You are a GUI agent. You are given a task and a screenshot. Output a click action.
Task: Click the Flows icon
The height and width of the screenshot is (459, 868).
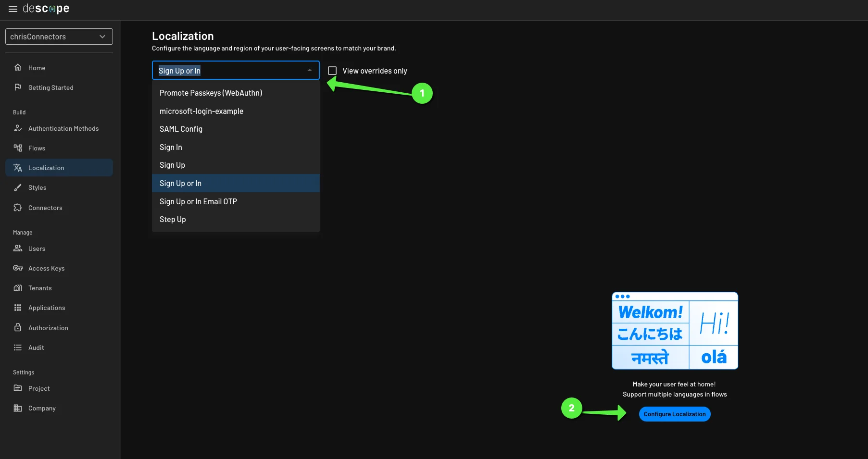18,148
